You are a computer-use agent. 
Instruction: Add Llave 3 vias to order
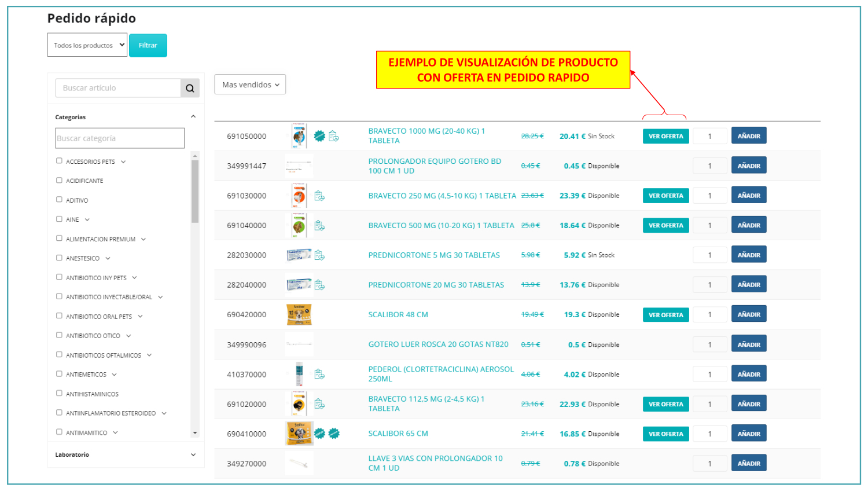pyautogui.click(x=749, y=463)
